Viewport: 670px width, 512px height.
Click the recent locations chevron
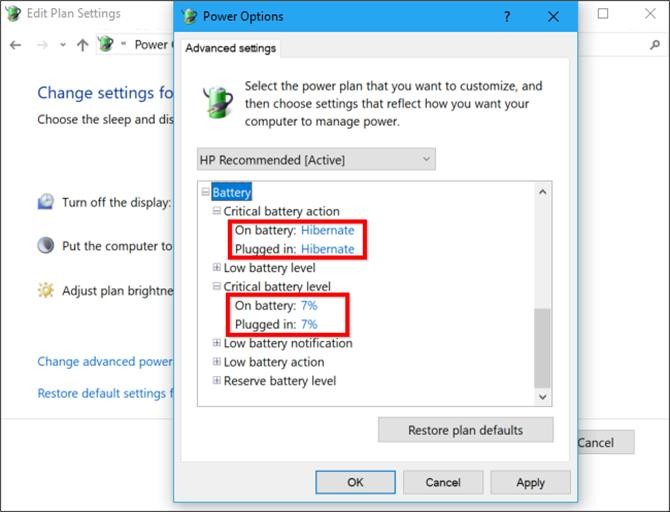63,45
